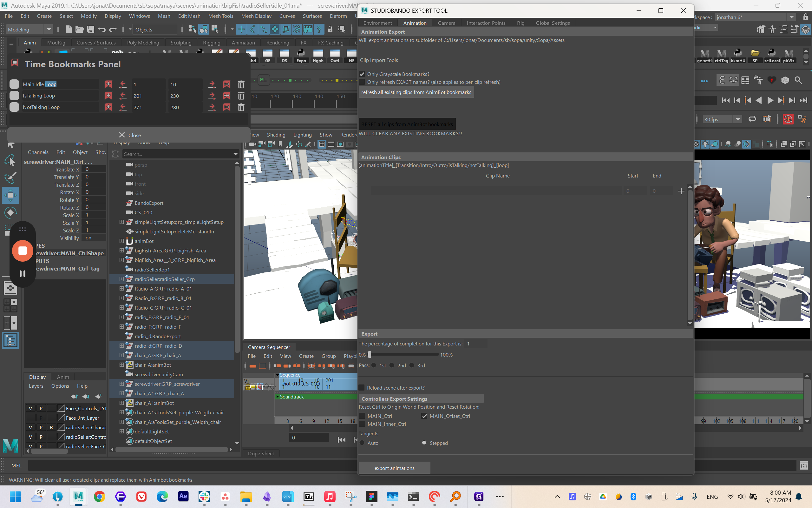Stop the screen recording
The height and width of the screenshot is (508, 812).
tap(23, 251)
